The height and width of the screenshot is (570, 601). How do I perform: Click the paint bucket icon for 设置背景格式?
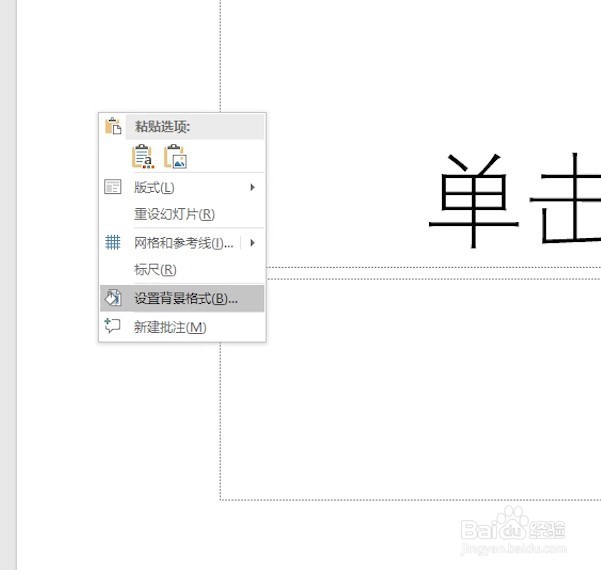[x=113, y=298]
